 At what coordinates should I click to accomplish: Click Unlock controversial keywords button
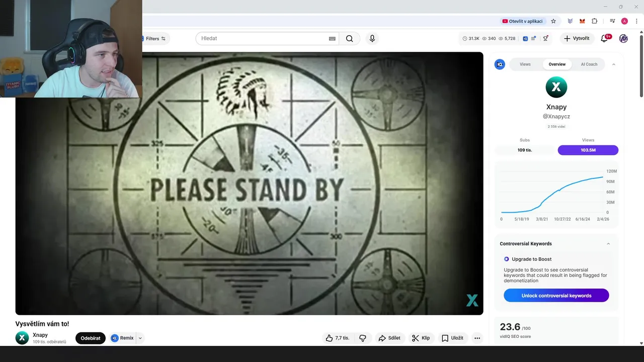(556, 296)
